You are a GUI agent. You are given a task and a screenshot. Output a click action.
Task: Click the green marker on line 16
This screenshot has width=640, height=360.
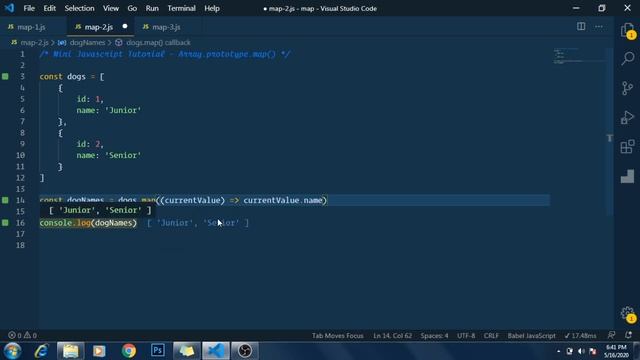[5, 222]
